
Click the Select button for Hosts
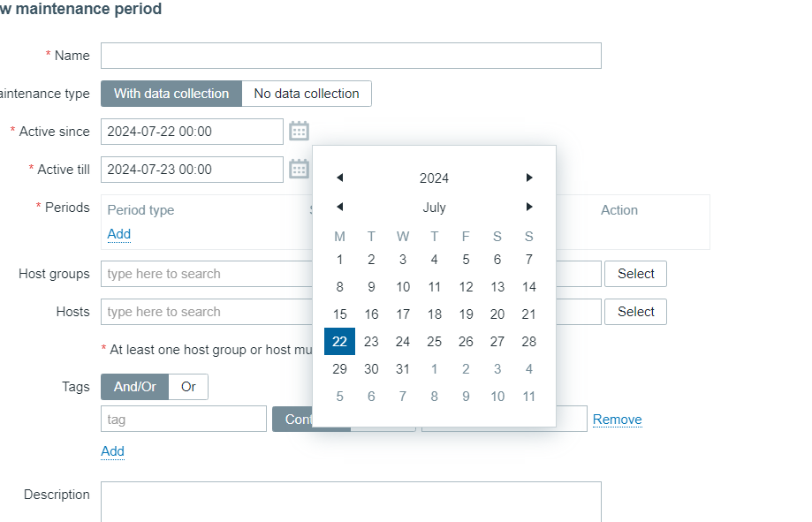(x=635, y=312)
